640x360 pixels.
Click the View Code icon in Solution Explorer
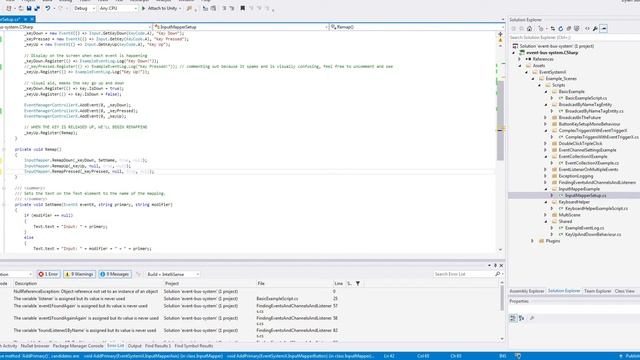click(587, 29)
